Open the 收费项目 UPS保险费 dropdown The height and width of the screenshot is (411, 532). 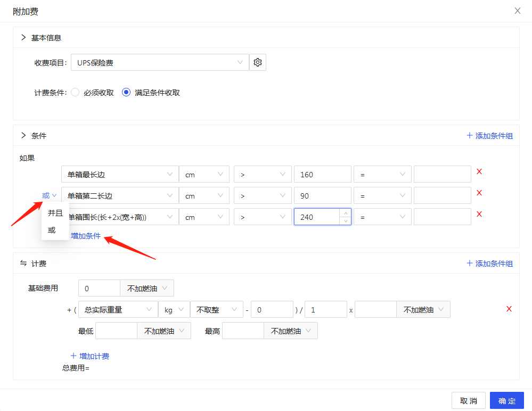pyautogui.click(x=160, y=62)
